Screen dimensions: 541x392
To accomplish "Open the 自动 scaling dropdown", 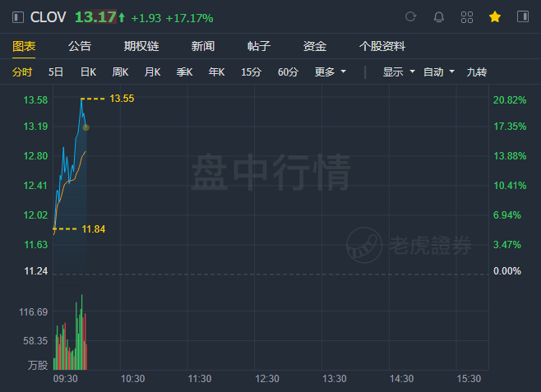I will (x=439, y=72).
